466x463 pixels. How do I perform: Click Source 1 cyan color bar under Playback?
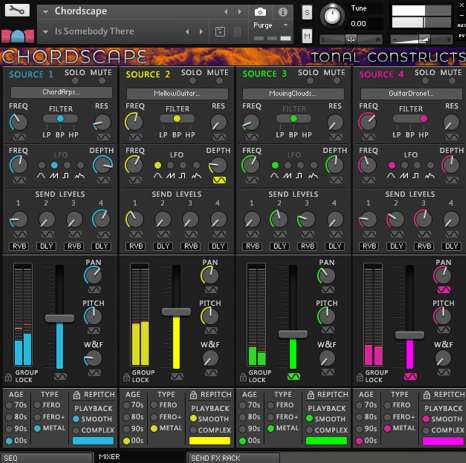93,441
